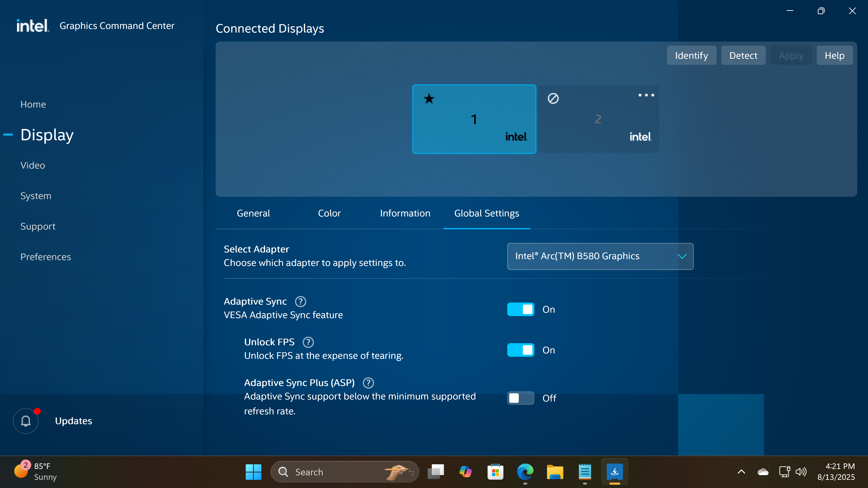Click the primary display star icon
This screenshot has width=868, height=488.
click(429, 99)
